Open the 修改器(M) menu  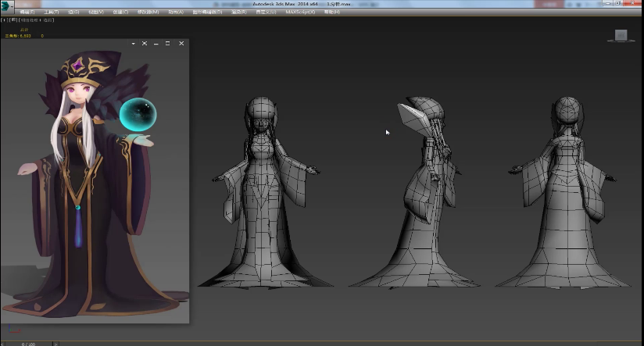148,12
